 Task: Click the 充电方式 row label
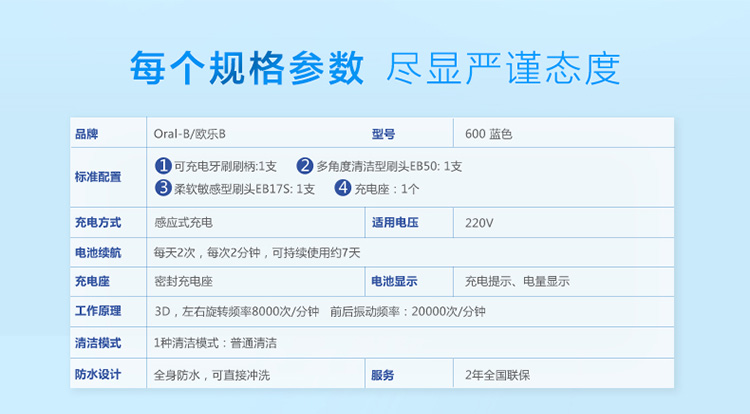98,222
